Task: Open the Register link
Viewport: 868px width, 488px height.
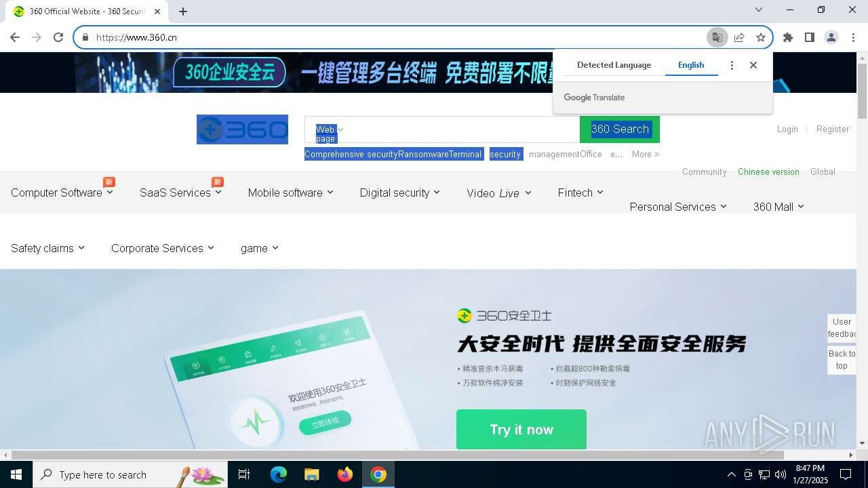Action: [x=833, y=129]
